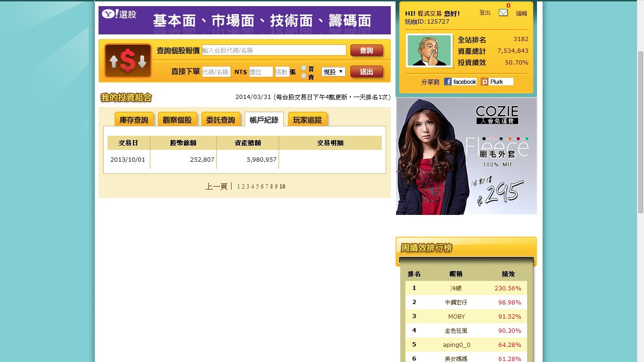Open the 玩家追蹤 tab
The height and width of the screenshot is (362, 644).
point(307,120)
